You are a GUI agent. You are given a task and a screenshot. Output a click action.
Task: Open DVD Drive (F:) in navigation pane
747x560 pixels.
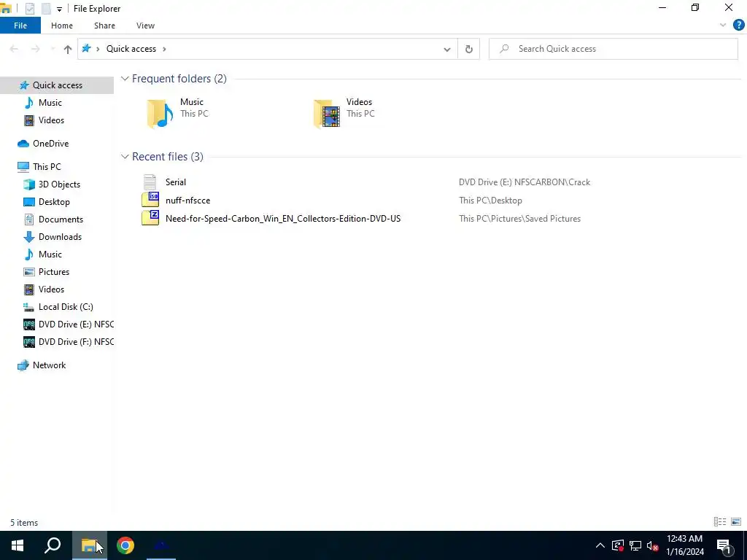tap(76, 342)
